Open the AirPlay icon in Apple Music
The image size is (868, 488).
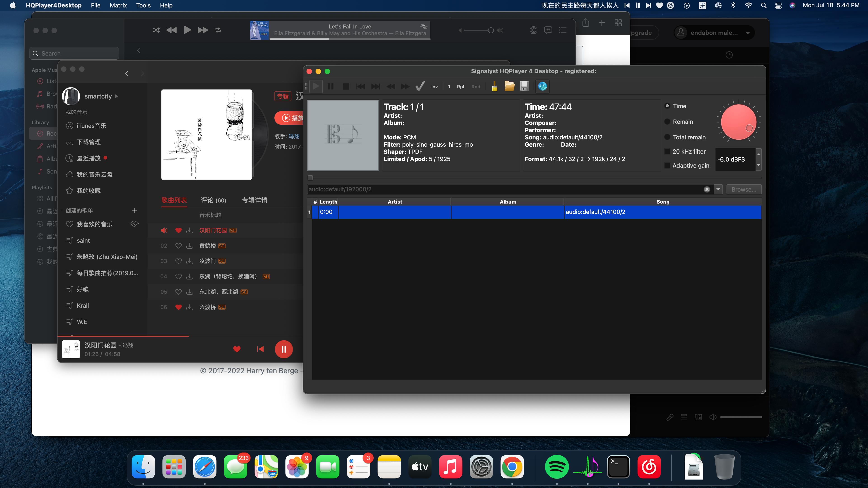coord(533,30)
